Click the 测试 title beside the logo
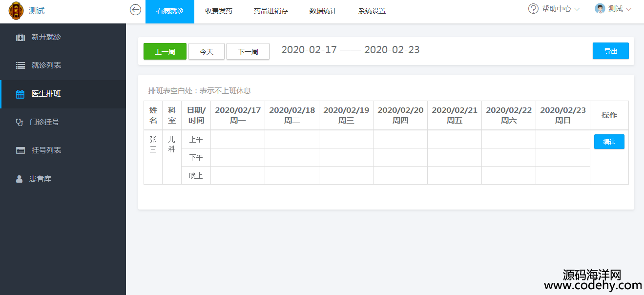 pyautogui.click(x=37, y=11)
